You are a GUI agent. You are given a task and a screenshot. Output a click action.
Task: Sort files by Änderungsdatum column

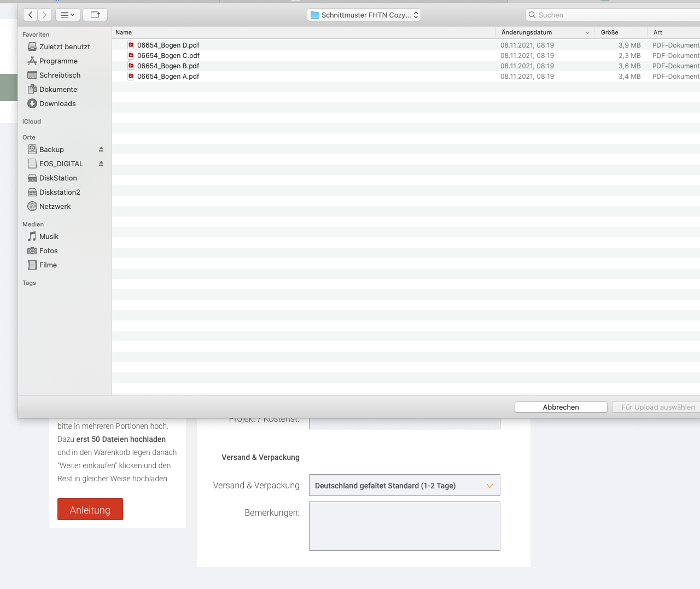[527, 32]
